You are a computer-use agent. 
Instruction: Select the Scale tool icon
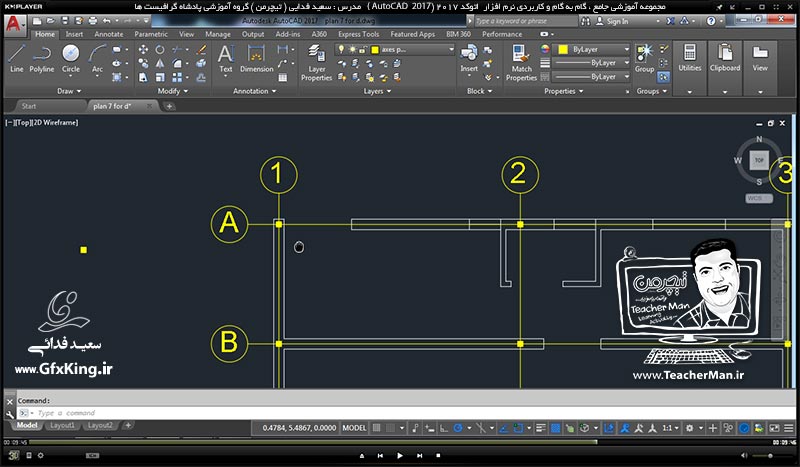(x=160, y=77)
